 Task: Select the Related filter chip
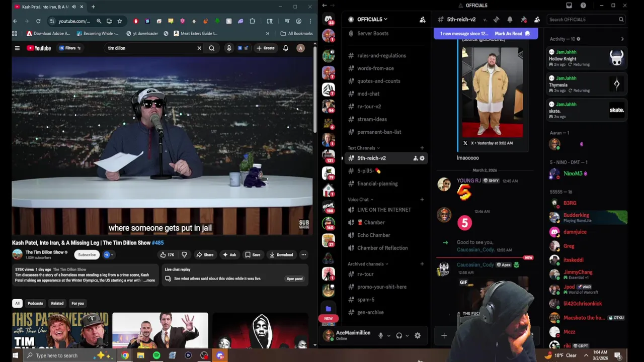57,304
